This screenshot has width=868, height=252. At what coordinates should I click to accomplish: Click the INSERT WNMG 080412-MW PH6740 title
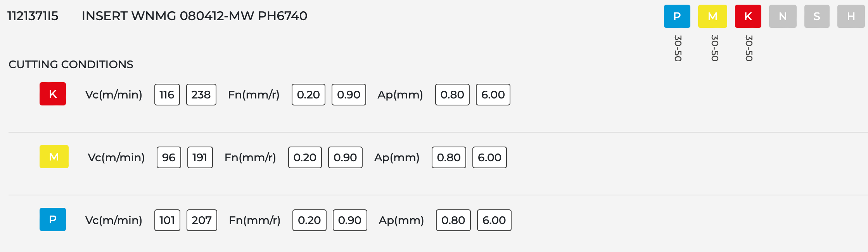click(x=194, y=16)
